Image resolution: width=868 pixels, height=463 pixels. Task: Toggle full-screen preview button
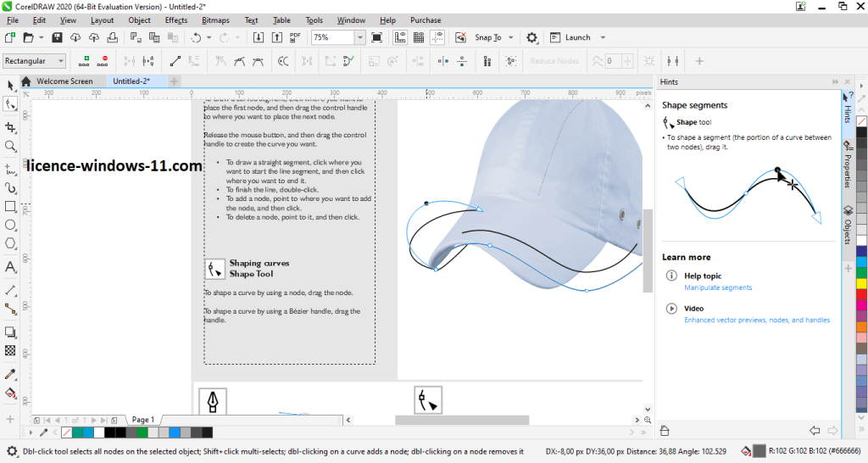(377, 37)
